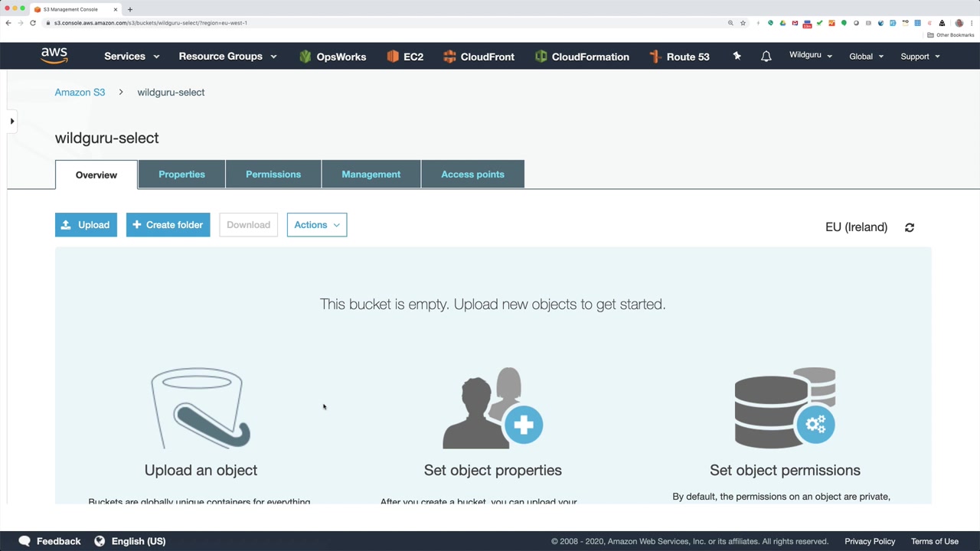Image resolution: width=980 pixels, height=551 pixels.
Task: Open the OpsWorks shortcut icon
Action: 305,57
